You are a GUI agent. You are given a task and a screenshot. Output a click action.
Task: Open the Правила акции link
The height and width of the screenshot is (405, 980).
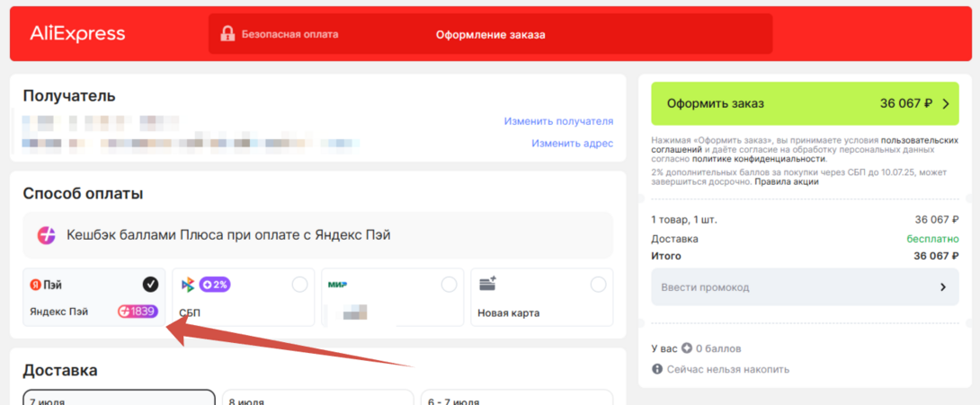(786, 181)
